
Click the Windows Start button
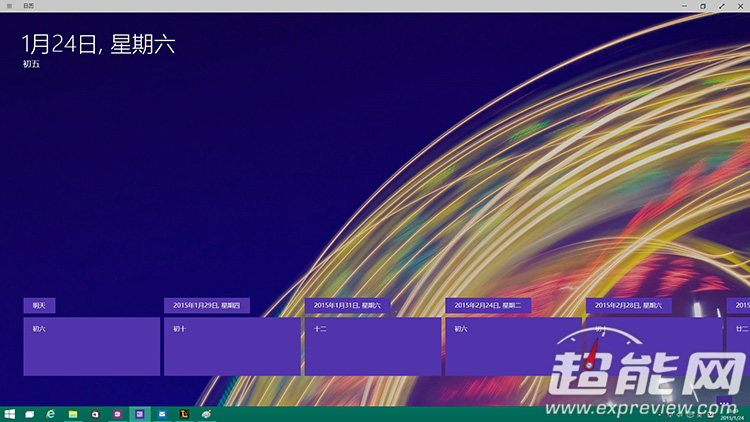point(9,414)
